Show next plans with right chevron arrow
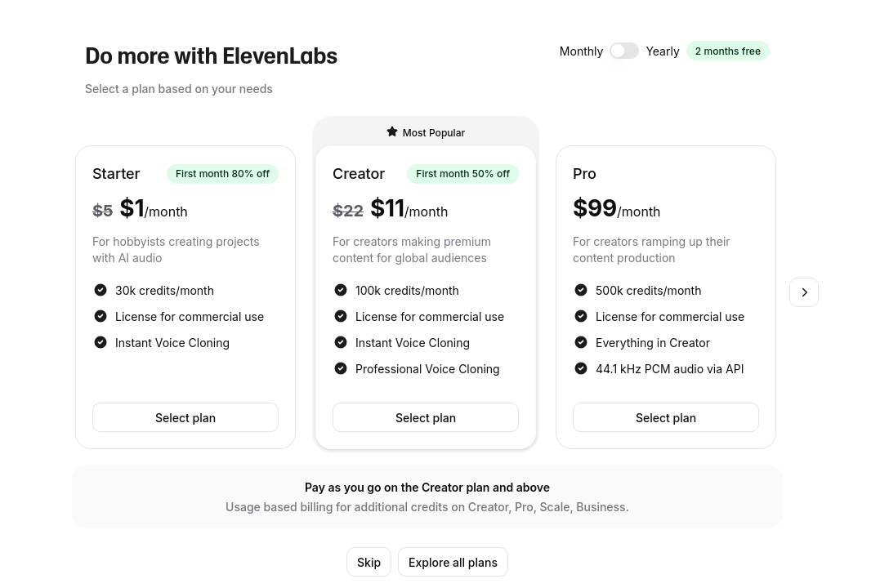The width and height of the screenshot is (889, 588). [x=804, y=292]
